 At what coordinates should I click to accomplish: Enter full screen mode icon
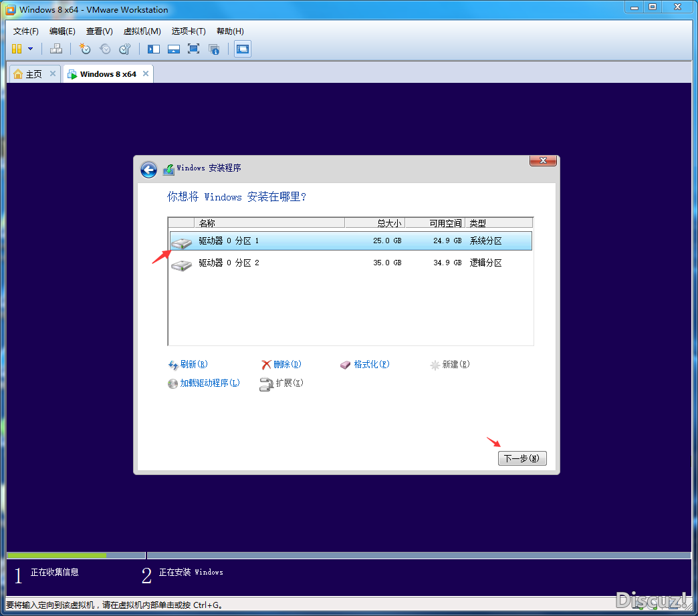click(194, 49)
